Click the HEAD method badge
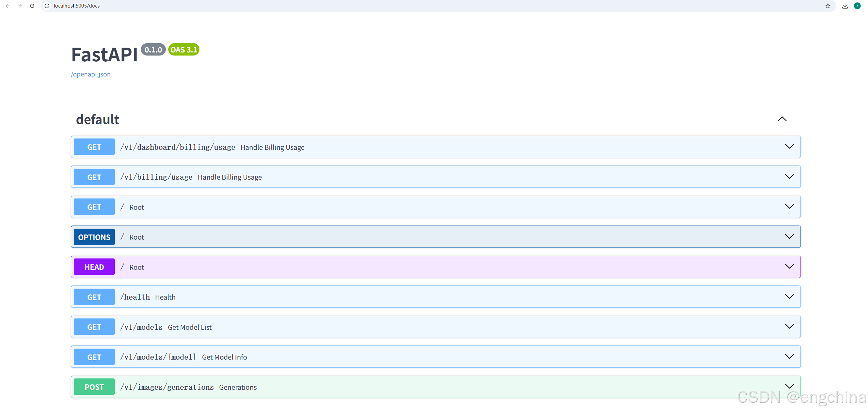The height and width of the screenshot is (411, 868). 94,267
